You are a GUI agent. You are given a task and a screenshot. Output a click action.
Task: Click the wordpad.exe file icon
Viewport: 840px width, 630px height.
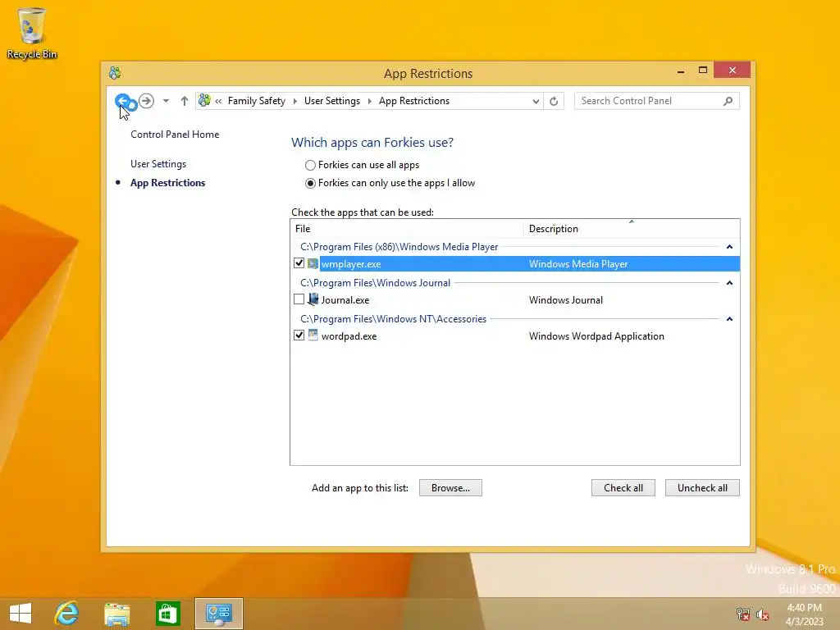coord(313,336)
